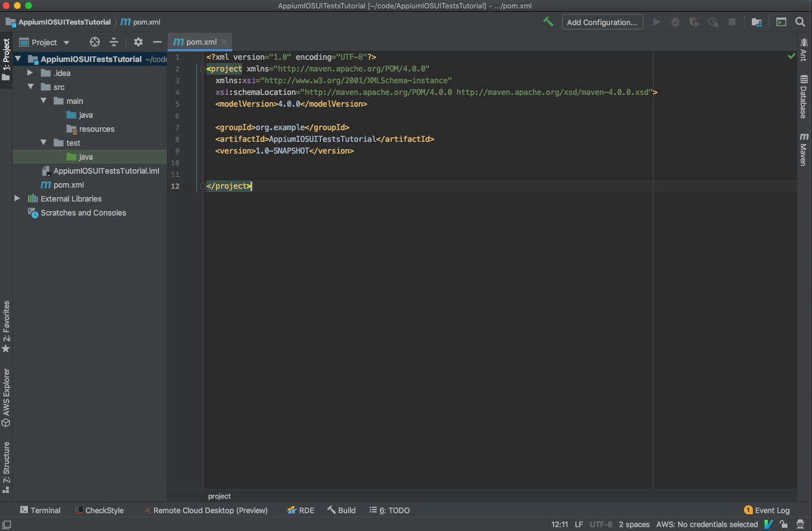Open the RDE tool window
This screenshot has height=531, width=812.
coord(301,510)
